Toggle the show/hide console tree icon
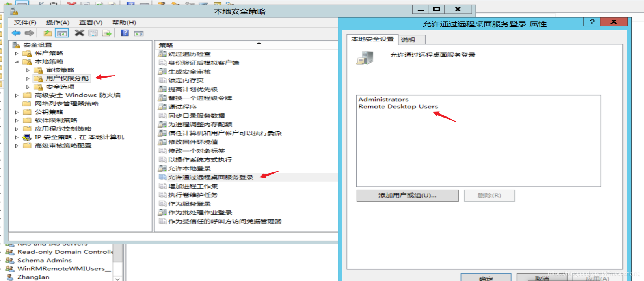This screenshot has height=281, width=644. click(62, 33)
